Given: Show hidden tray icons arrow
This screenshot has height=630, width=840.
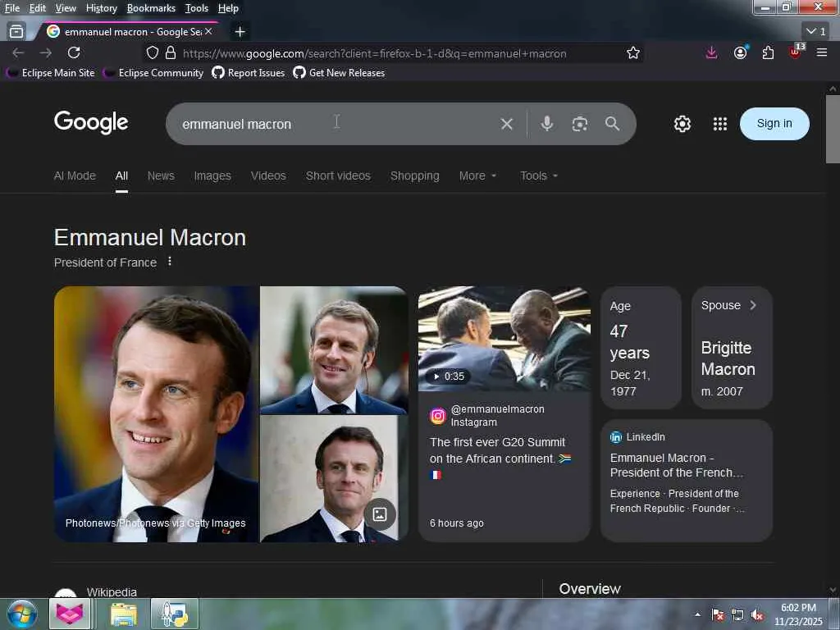Looking at the screenshot, I should tap(697, 614).
